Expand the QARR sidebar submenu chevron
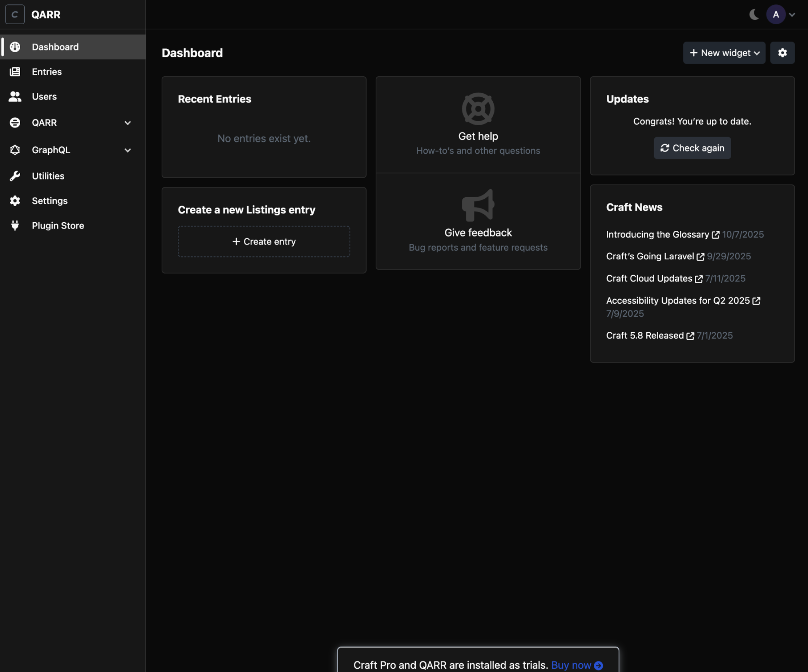Viewport: 808px width, 672px height. pyautogui.click(x=128, y=123)
